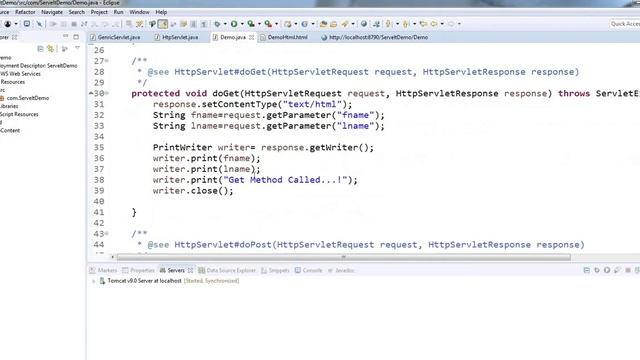Open the Help menu

click(x=161, y=12)
